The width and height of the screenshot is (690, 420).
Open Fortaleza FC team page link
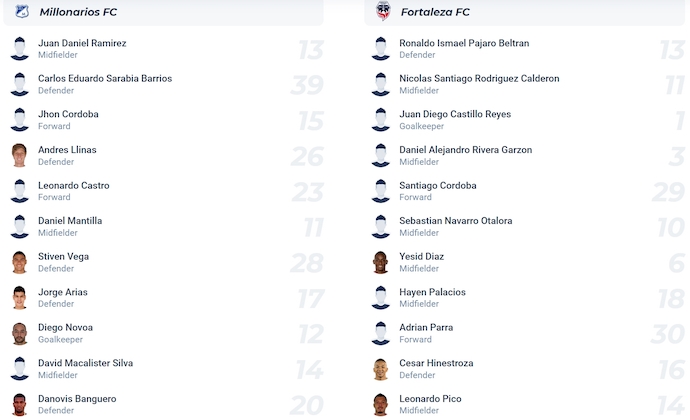pos(435,12)
